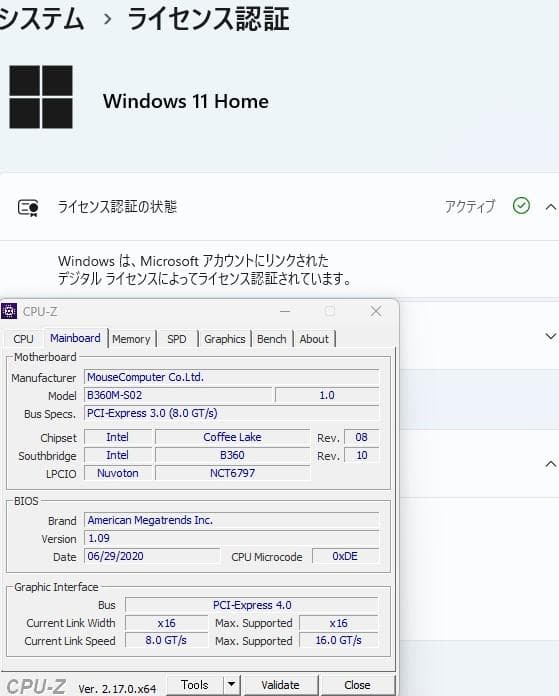Click the Nuvoton LPCIO vendor value
This screenshot has height=696, width=559.
click(x=118, y=473)
